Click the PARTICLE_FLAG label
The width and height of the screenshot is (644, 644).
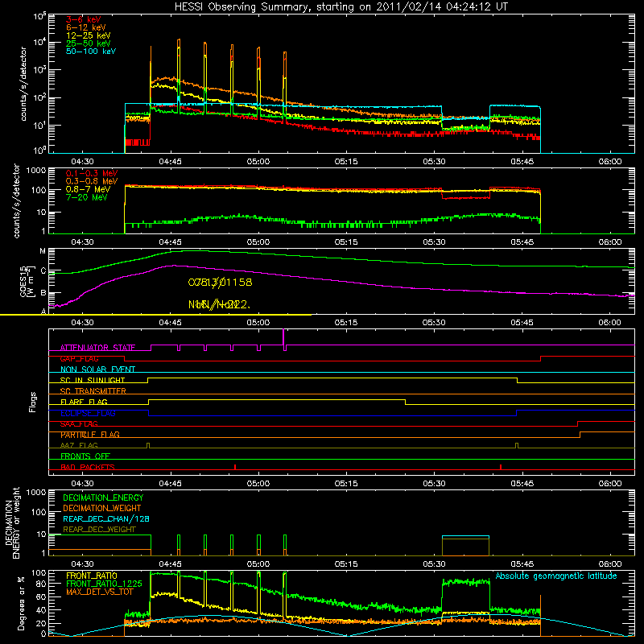pos(90,434)
